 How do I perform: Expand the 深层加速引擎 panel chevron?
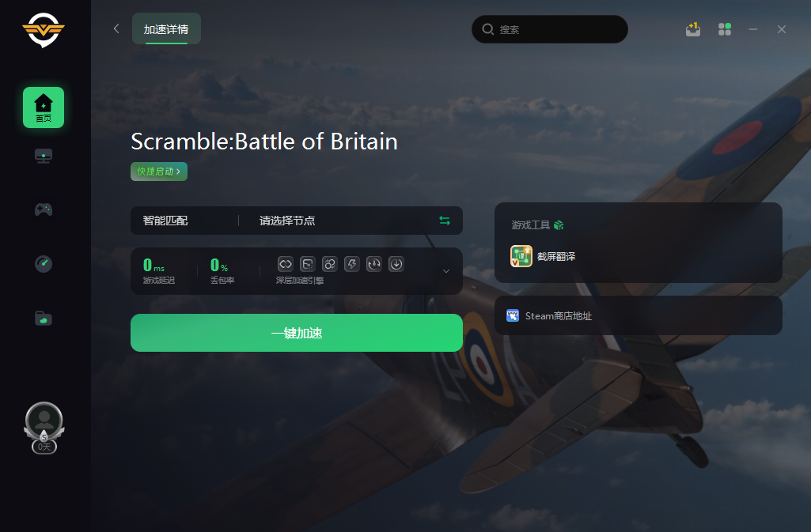(445, 271)
